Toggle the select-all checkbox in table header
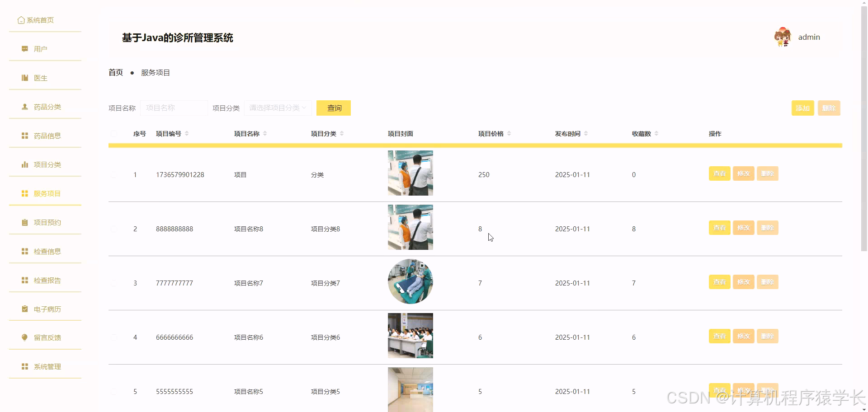This screenshot has height=412, width=868. (114, 134)
